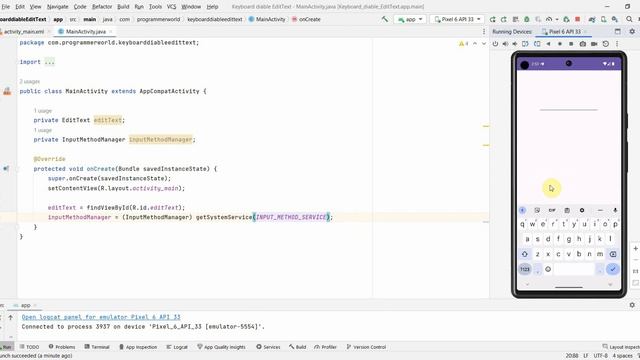Open the Running Devices settings gear

tap(632, 31)
